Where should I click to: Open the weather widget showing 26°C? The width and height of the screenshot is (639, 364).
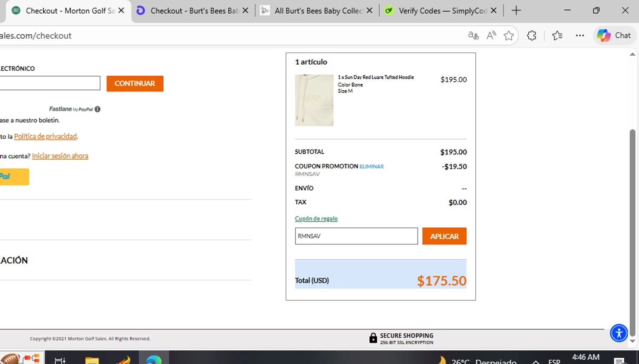point(477,361)
